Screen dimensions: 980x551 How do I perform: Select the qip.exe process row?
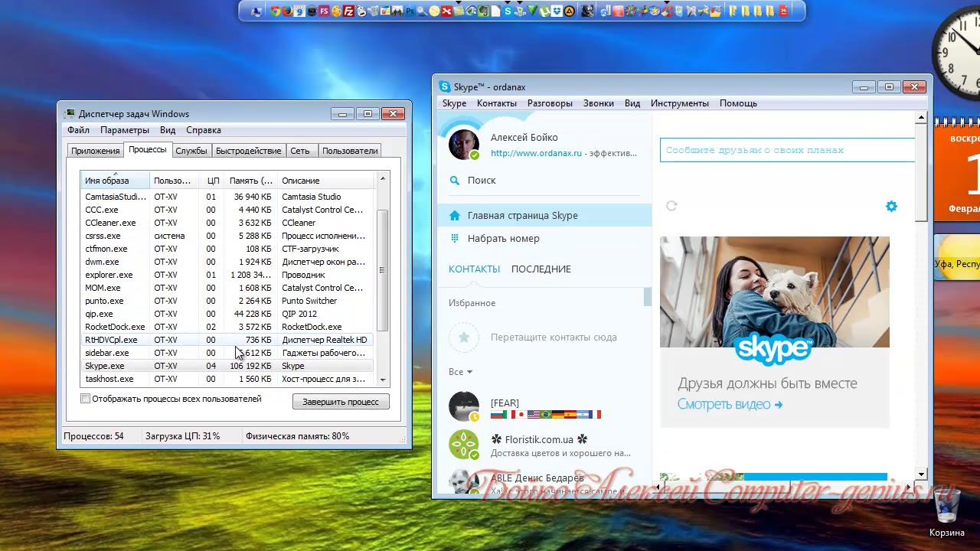(x=227, y=314)
